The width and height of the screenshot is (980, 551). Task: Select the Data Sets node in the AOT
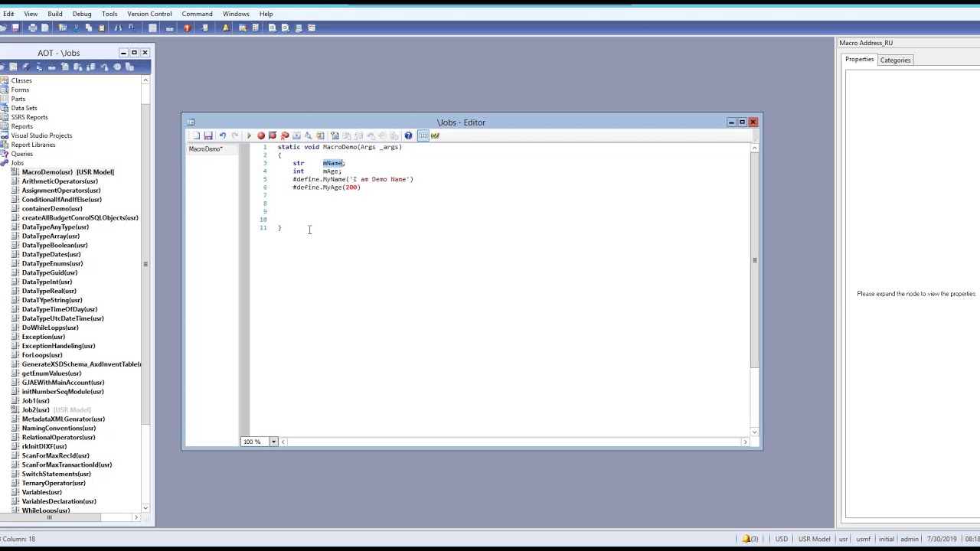[x=24, y=108]
